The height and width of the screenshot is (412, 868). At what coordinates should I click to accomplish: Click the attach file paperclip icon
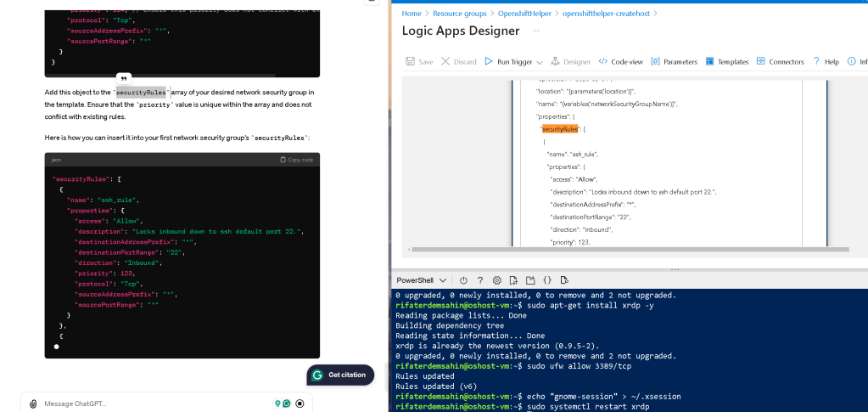click(33, 404)
